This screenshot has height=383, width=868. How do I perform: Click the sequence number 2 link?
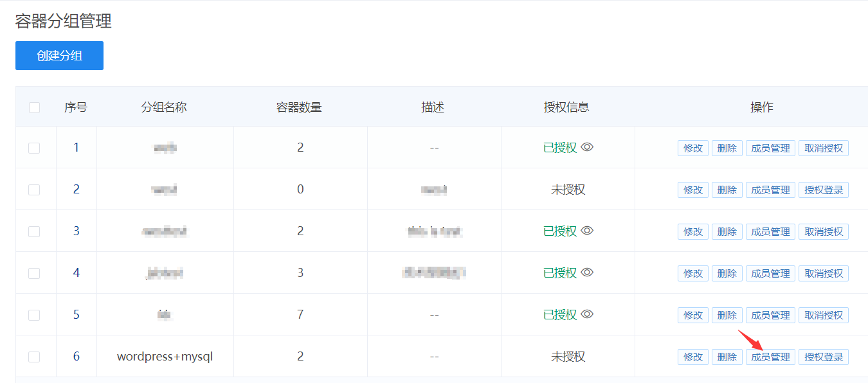(x=77, y=189)
